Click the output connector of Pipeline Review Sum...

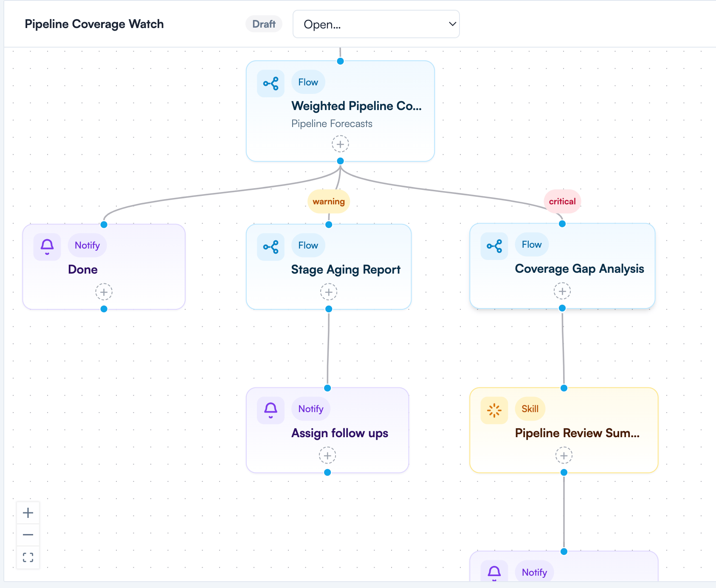click(x=564, y=472)
